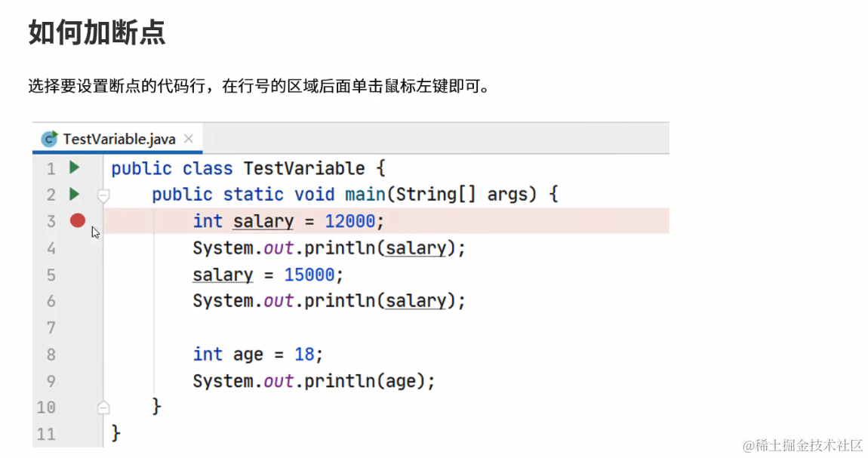Select the TestVariable.java editor tab

pos(118,139)
